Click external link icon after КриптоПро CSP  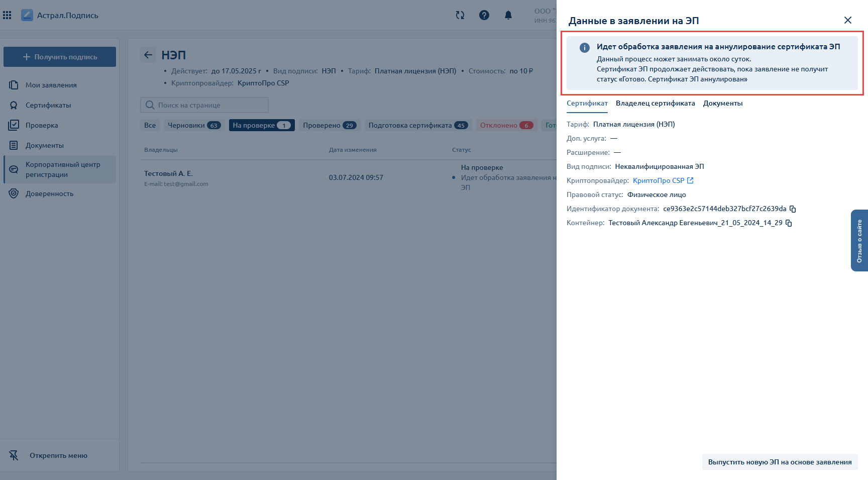(690, 180)
